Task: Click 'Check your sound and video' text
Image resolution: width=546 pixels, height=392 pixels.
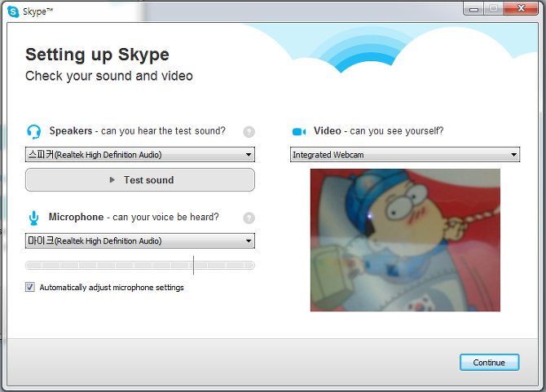Action: pos(109,76)
